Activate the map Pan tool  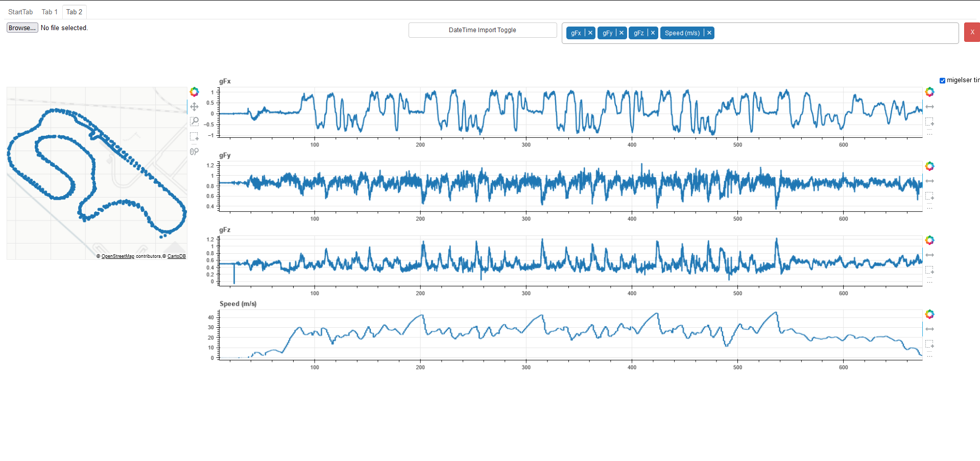coord(194,107)
